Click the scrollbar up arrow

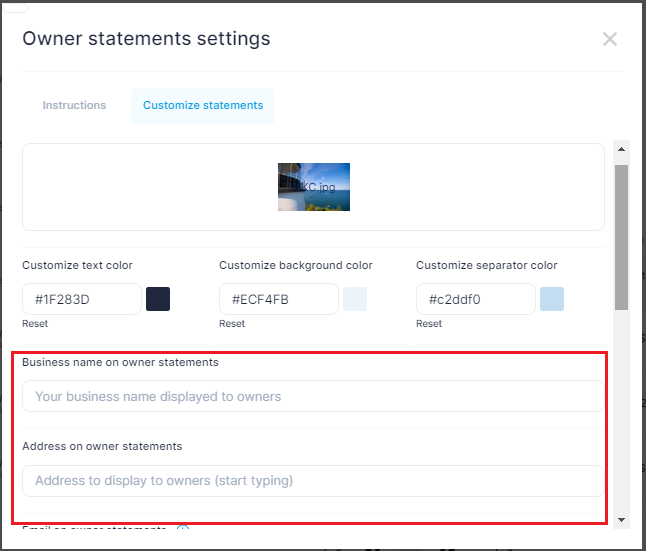tap(621, 149)
